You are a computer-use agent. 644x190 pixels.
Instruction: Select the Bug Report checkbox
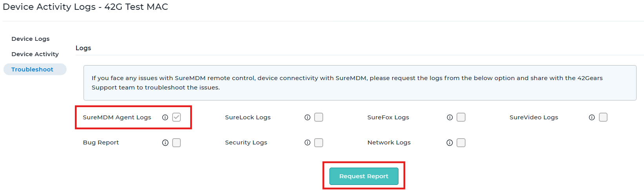click(176, 142)
